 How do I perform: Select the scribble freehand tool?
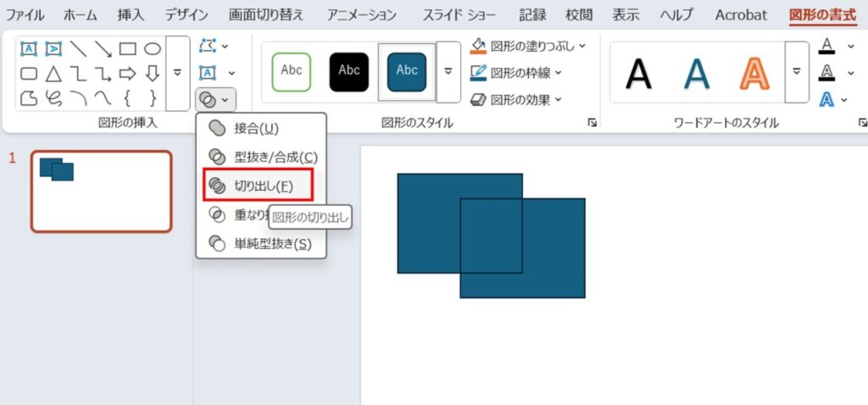53,98
